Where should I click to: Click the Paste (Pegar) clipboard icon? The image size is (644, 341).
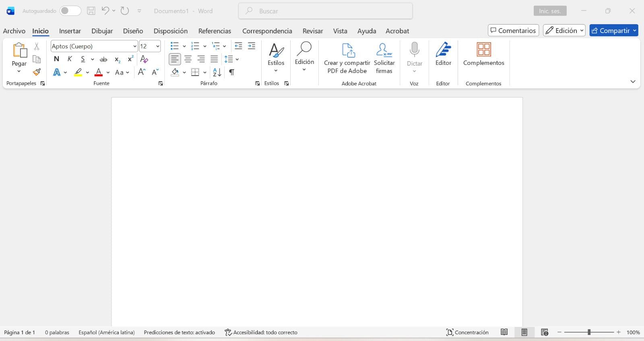19,50
